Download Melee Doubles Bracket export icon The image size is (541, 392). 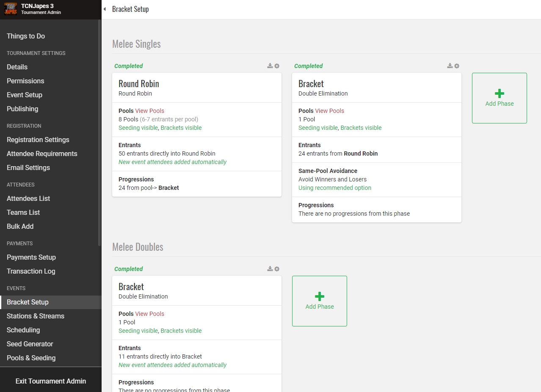point(270,269)
